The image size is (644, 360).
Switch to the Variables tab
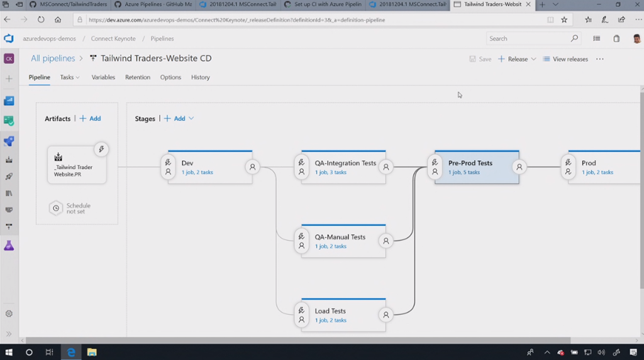(x=103, y=77)
